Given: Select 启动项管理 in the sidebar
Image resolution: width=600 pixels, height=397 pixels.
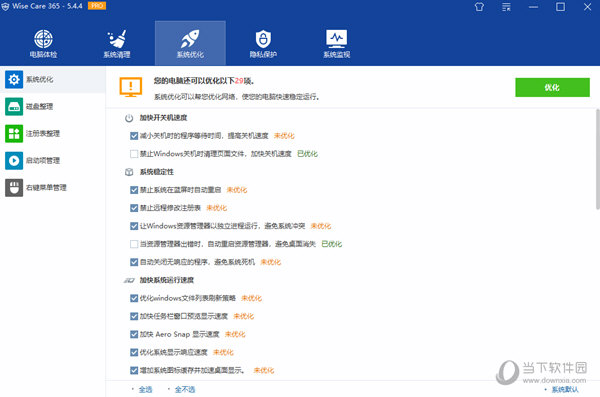Looking at the screenshot, I should click(43, 160).
